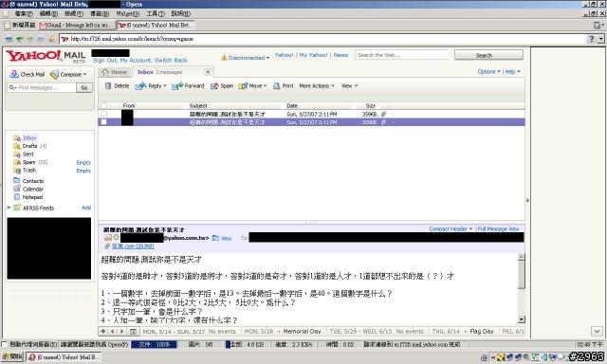Print the selected message

284,86
